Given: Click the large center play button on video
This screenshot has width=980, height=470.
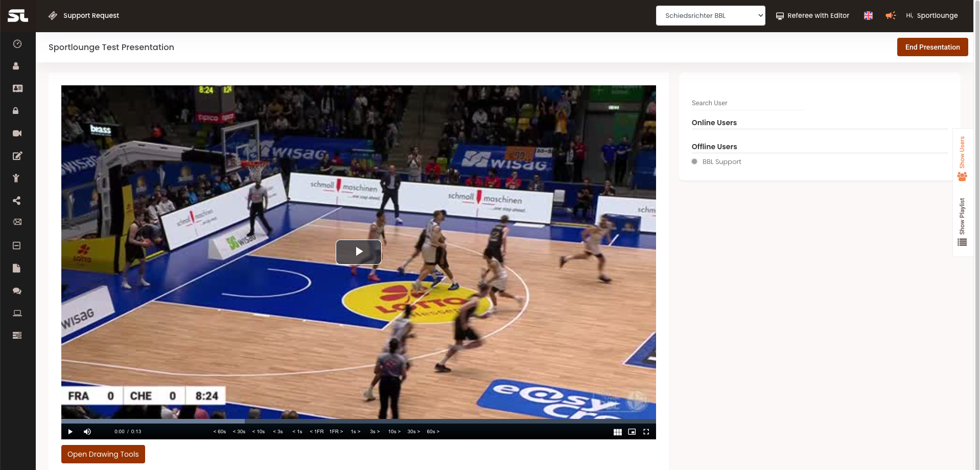Looking at the screenshot, I should point(359,252).
